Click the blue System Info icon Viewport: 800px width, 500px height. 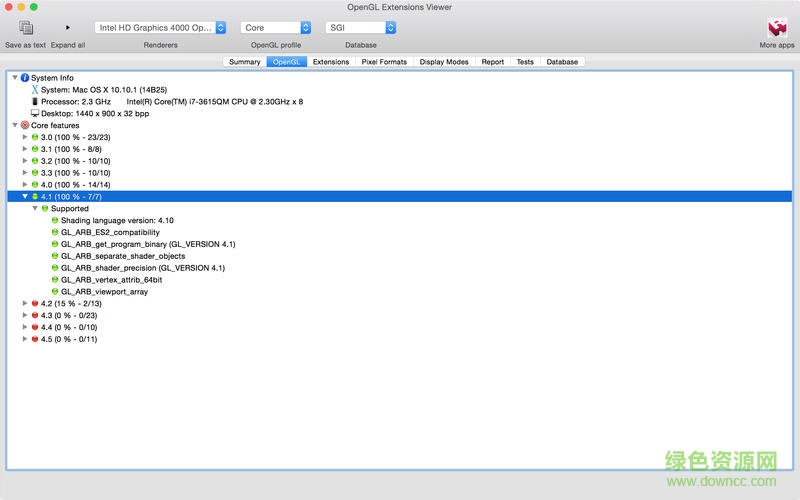(x=25, y=77)
